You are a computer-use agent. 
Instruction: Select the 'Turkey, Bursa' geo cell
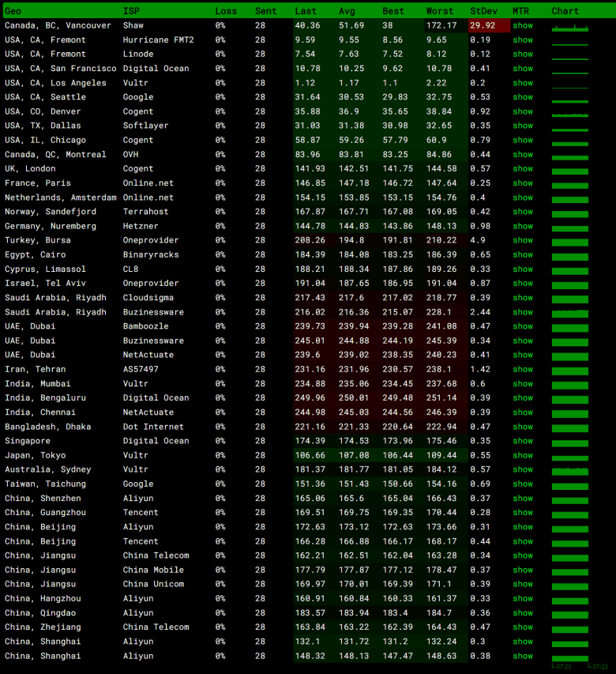pos(38,240)
